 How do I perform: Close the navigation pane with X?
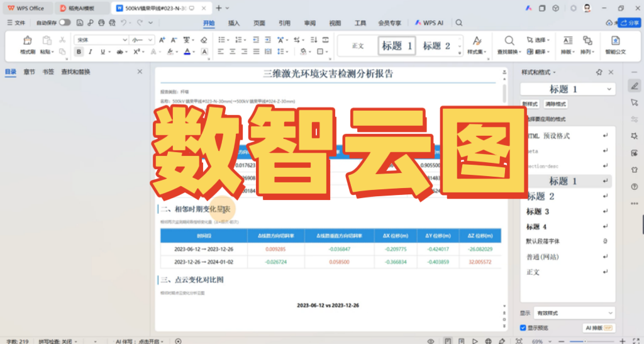pos(140,72)
